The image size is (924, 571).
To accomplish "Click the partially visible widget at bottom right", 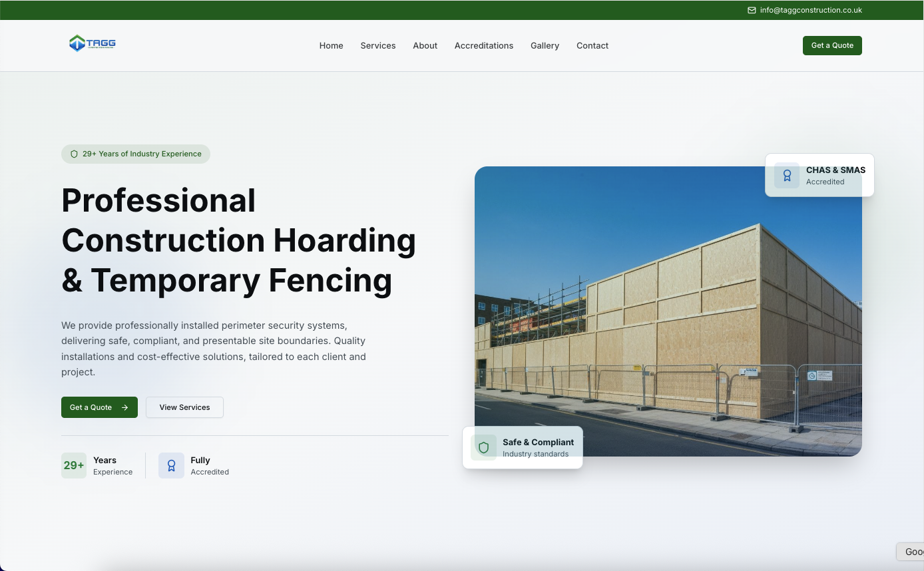I will tap(911, 552).
